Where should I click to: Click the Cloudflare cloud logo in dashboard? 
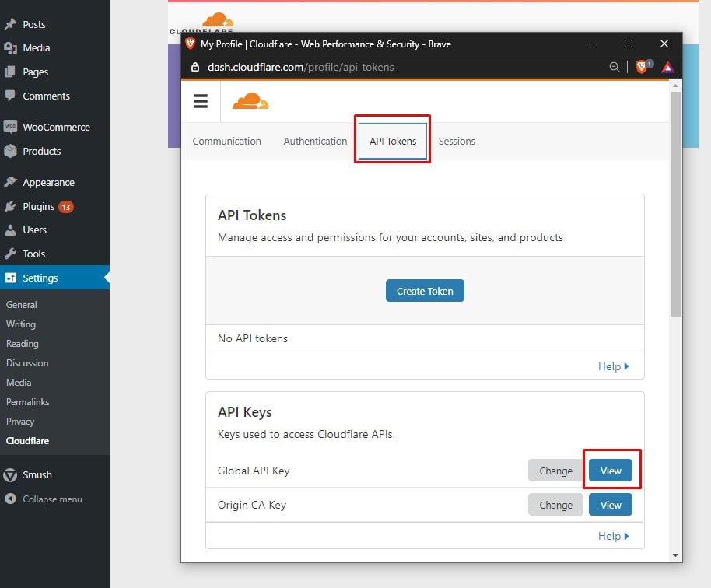[250, 101]
